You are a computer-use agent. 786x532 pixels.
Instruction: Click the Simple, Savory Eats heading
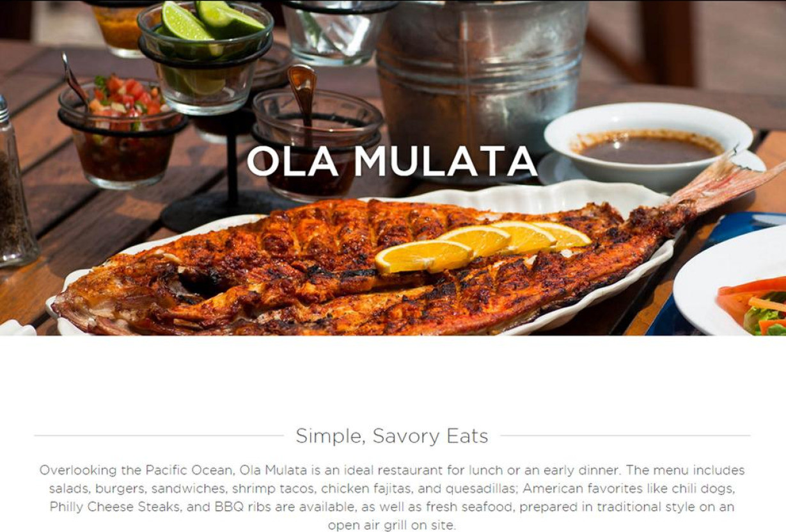point(392,436)
